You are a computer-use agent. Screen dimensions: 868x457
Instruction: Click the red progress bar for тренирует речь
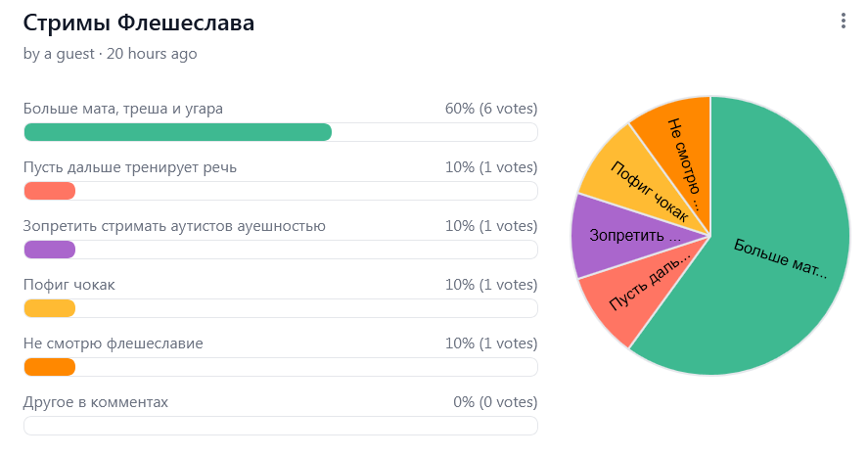[x=50, y=191]
